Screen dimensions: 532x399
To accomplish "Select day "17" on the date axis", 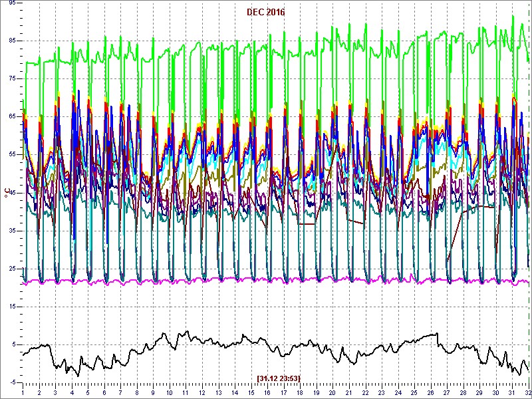I will [283, 392].
